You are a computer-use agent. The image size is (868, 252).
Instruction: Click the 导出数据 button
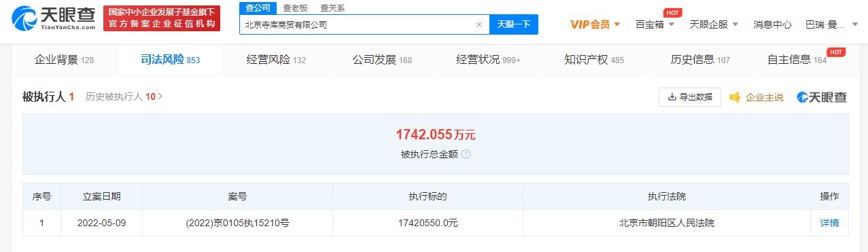coord(689,97)
